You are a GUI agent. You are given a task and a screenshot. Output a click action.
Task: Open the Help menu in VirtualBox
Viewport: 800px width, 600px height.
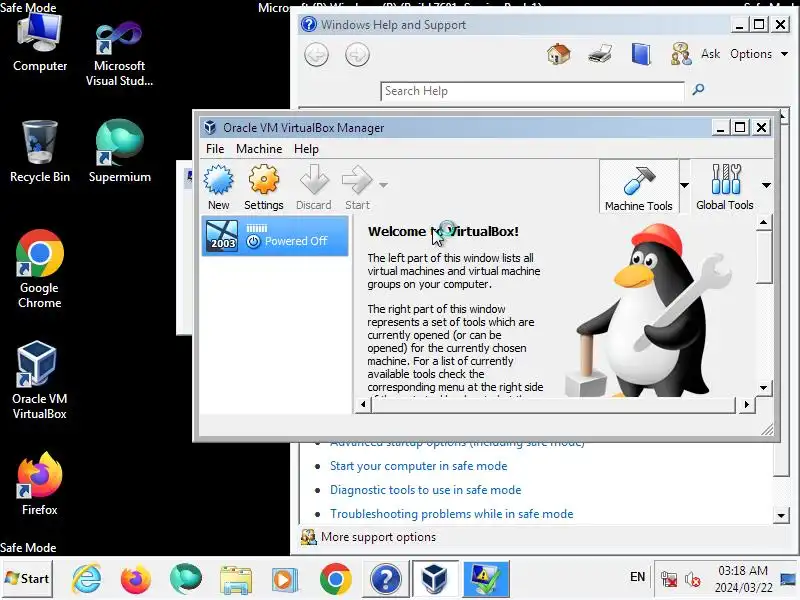coord(306,149)
